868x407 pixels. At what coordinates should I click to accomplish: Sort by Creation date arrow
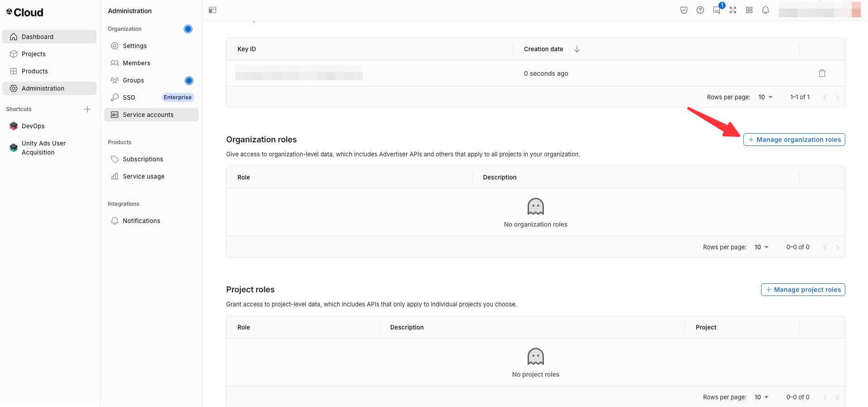click(x=577, y=49)
